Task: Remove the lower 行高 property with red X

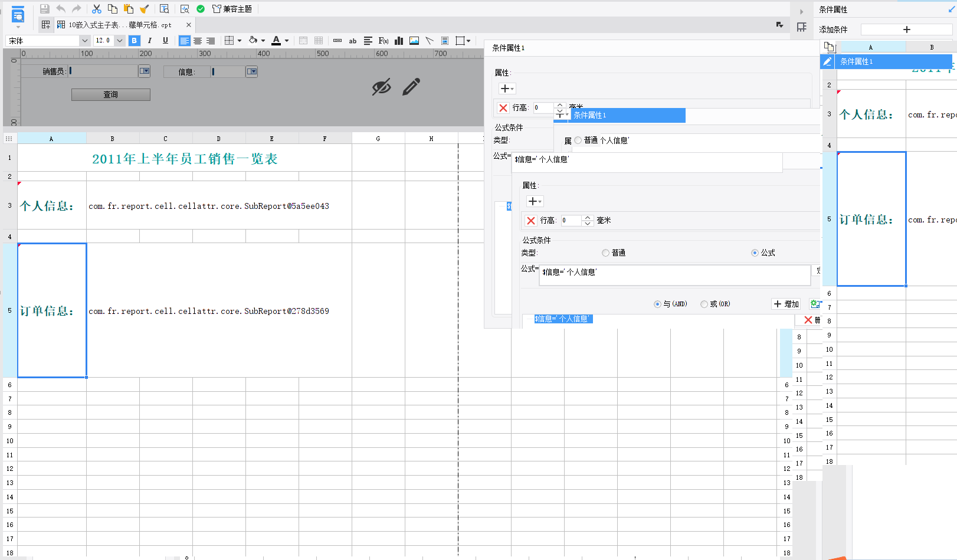Action: point(531,220)
